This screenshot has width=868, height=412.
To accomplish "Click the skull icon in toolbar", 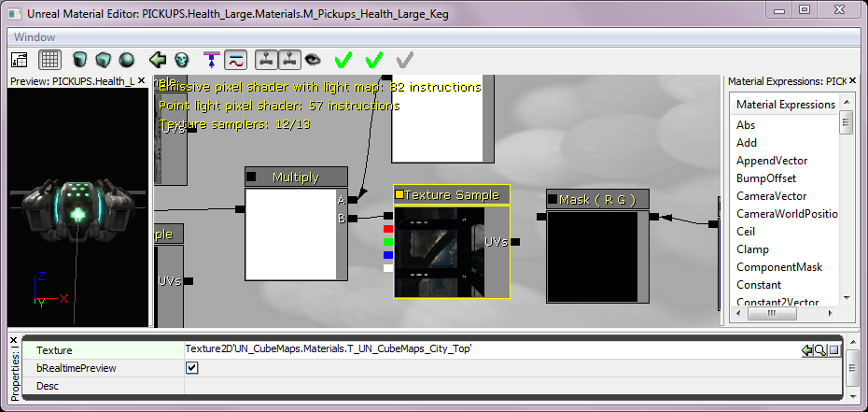I will (181, 60).
